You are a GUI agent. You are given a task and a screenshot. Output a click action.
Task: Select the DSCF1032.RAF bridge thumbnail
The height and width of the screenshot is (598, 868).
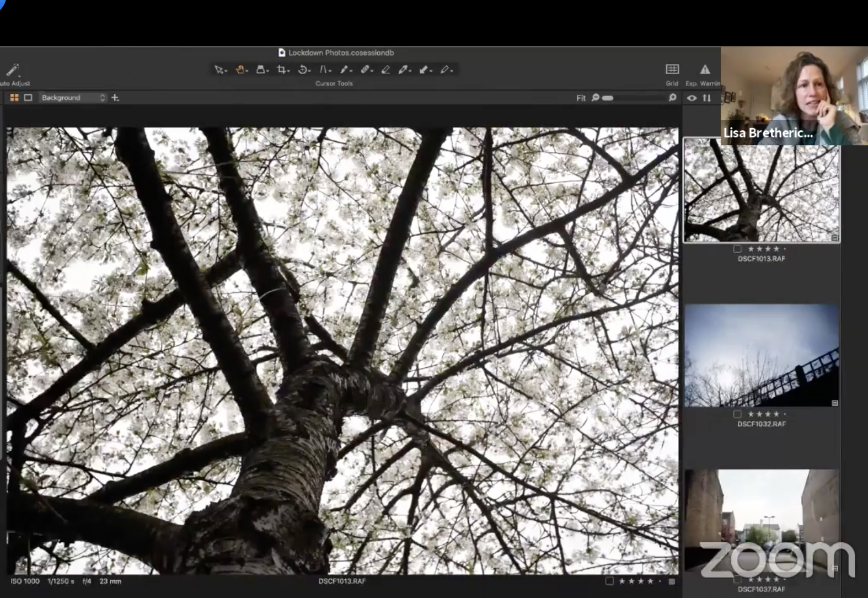point(761,355)
